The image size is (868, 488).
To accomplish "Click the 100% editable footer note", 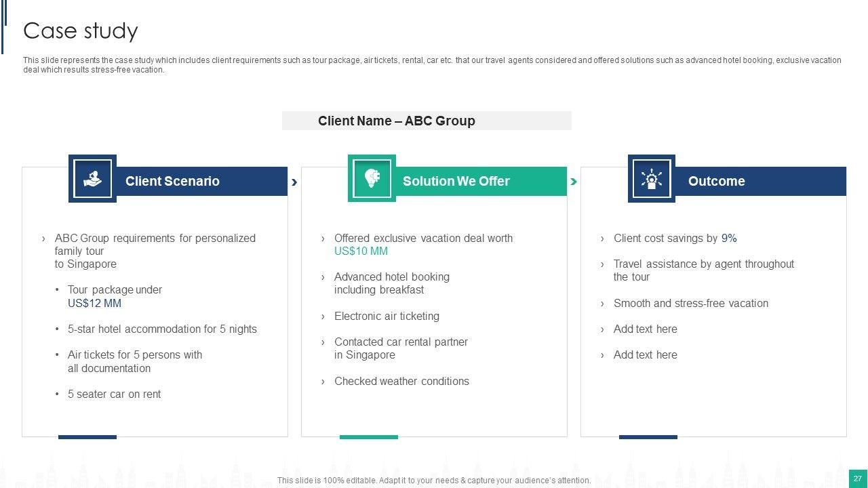I will [434, 480].
